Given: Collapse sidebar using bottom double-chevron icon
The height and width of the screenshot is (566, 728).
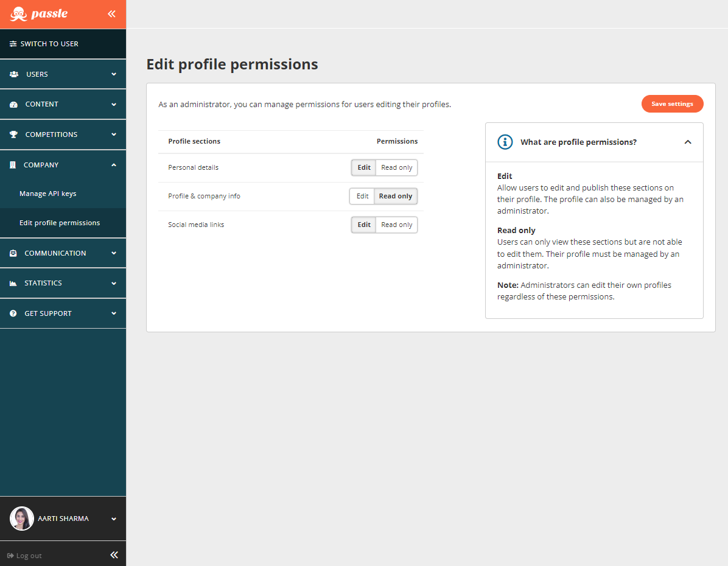Looking at the screenshot, I should coord(114,555).
